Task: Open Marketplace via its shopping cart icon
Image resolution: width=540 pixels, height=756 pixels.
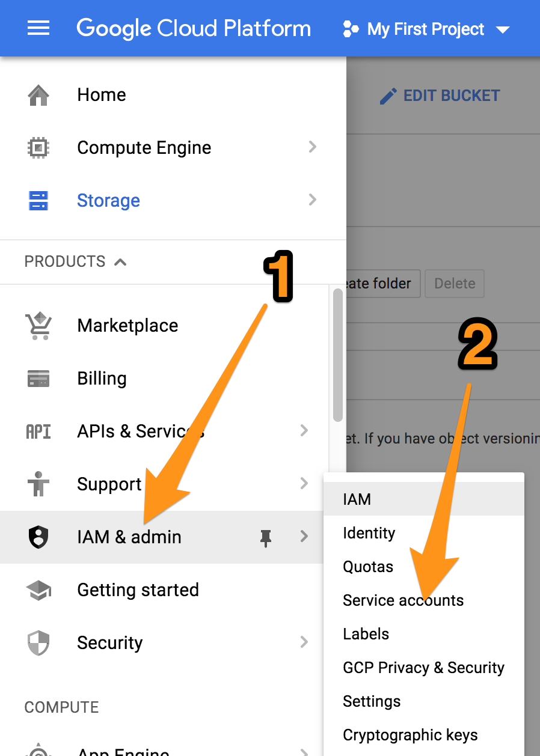Action: [x=38, y=326]
